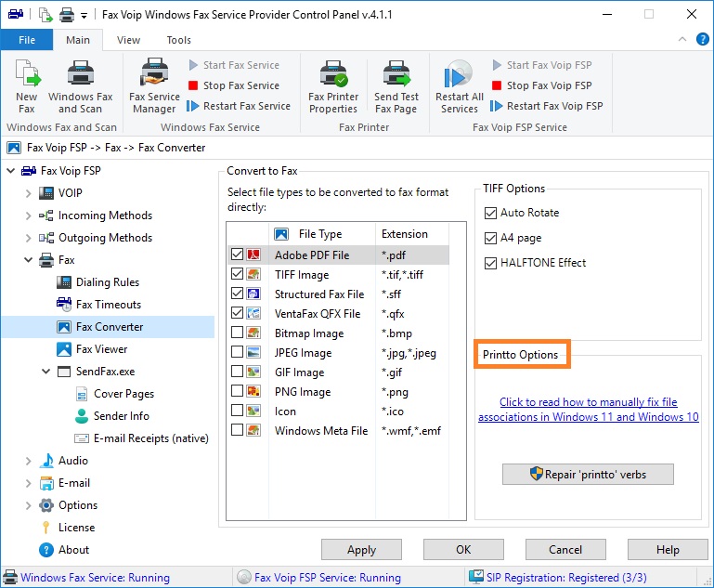714x588 pixels.
Task: Switch to the View tab
Action: tap(128, 40)
